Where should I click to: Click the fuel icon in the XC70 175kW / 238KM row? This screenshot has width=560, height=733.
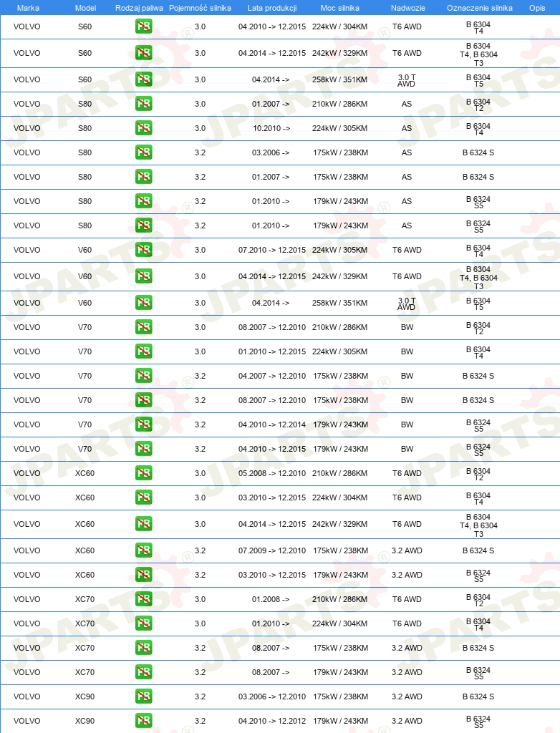coord(144,648)
